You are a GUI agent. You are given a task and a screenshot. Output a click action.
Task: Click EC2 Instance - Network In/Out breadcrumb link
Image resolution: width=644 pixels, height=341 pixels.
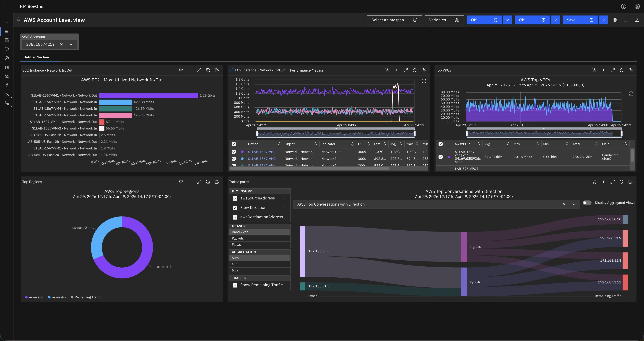pyautogui.click(x=260, y=70)
